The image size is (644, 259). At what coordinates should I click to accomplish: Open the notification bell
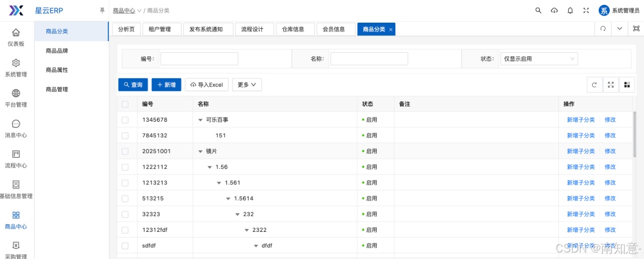(570, 10)
